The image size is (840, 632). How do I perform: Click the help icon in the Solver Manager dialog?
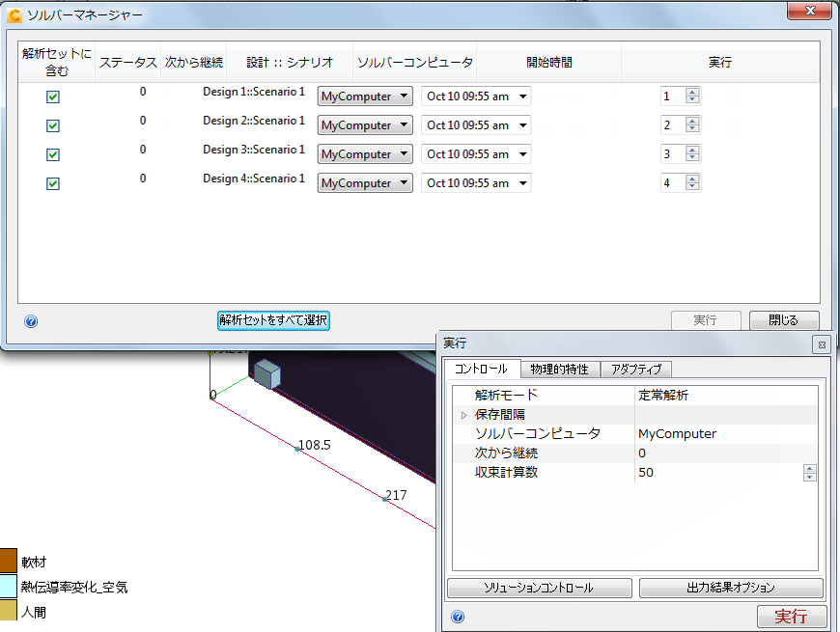coord(30,321)
